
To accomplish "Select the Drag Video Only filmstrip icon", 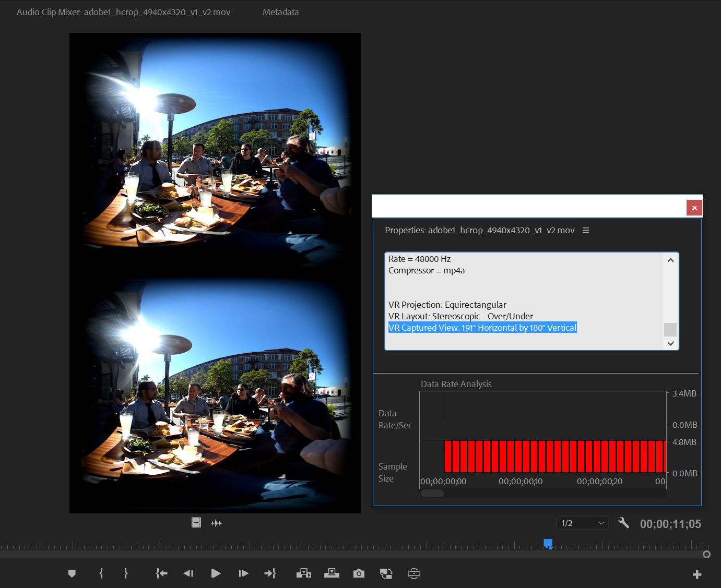I will (x=196, y=522).
